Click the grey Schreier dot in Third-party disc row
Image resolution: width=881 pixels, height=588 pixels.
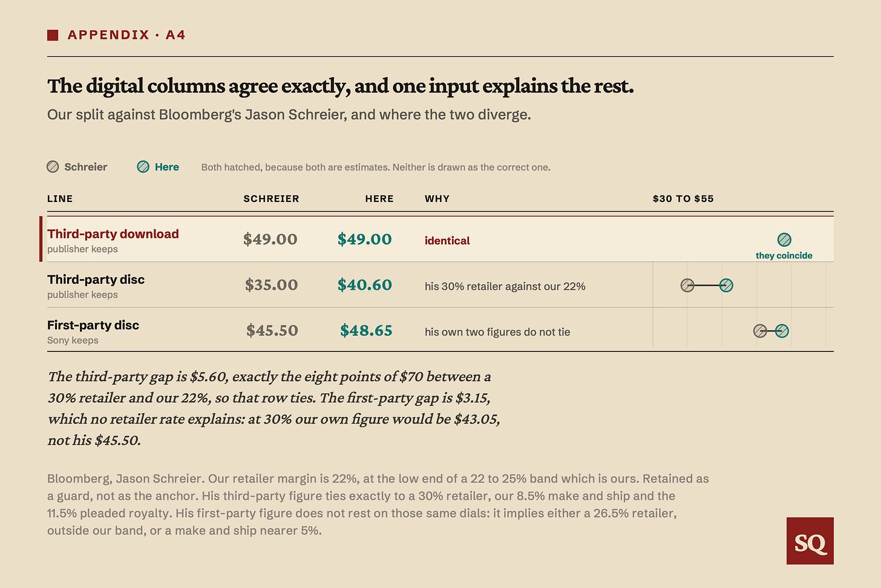click(687, 286)
